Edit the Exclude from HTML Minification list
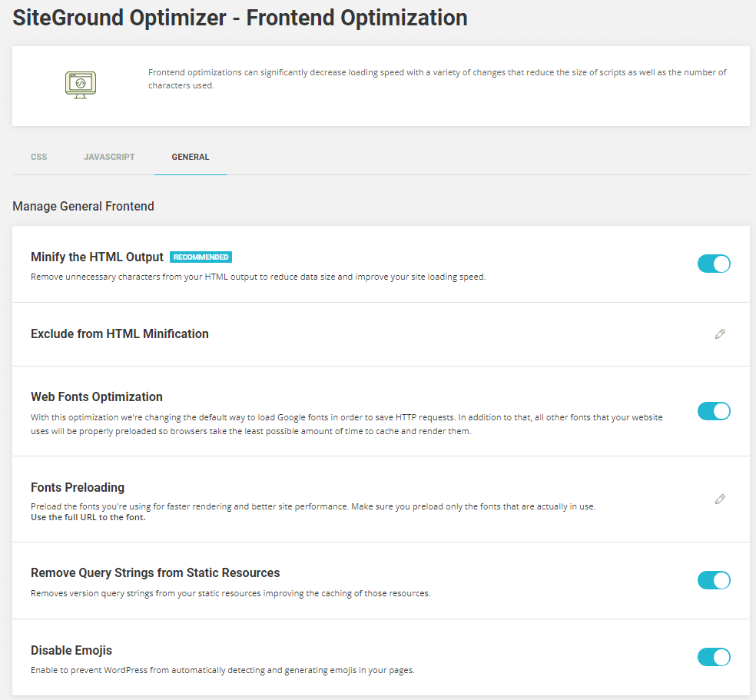756x700 pixels. [720, 334]
